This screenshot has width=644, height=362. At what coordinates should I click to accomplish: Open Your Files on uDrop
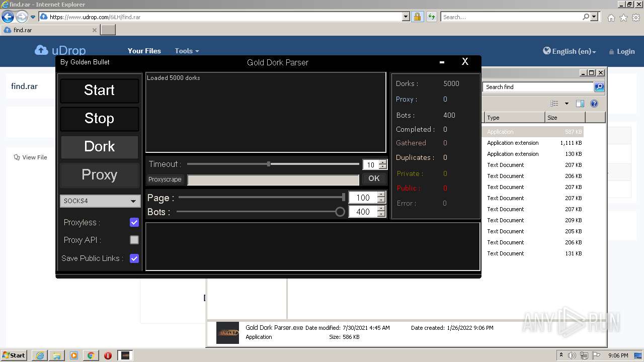coord(144,51)
